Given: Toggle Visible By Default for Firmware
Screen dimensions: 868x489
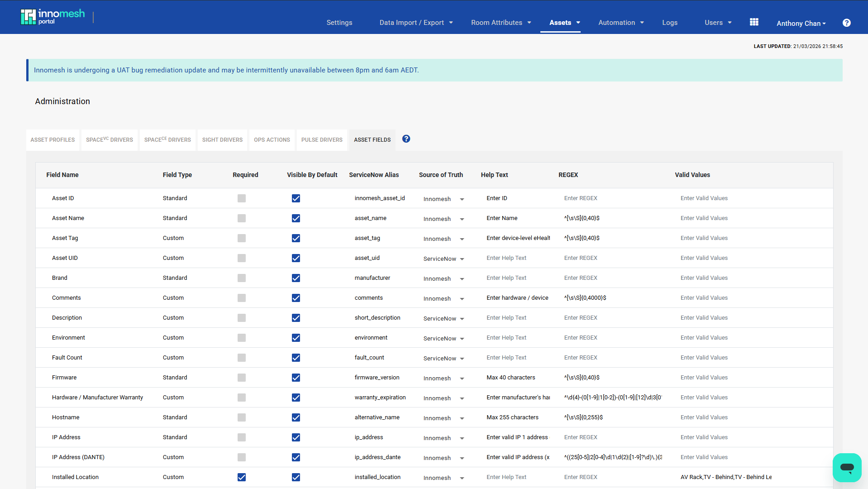Looking at the screenshot, I should [296, 378].
